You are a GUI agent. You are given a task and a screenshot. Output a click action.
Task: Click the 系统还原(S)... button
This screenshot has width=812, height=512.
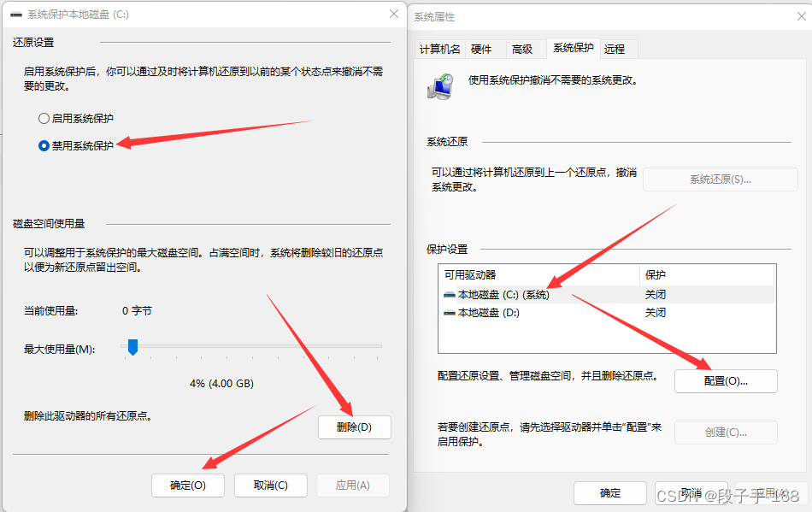click(720, 179)
